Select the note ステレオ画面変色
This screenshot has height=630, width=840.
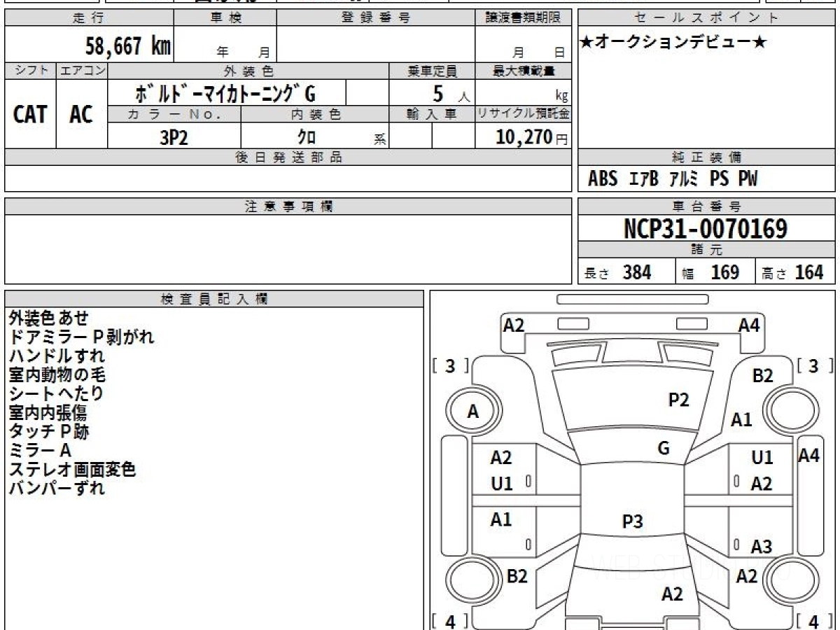click(72, 470)
